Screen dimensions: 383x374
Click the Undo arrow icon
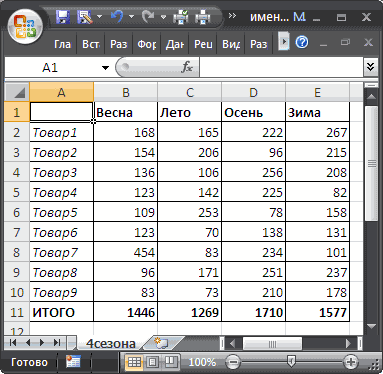coord(117,16)
